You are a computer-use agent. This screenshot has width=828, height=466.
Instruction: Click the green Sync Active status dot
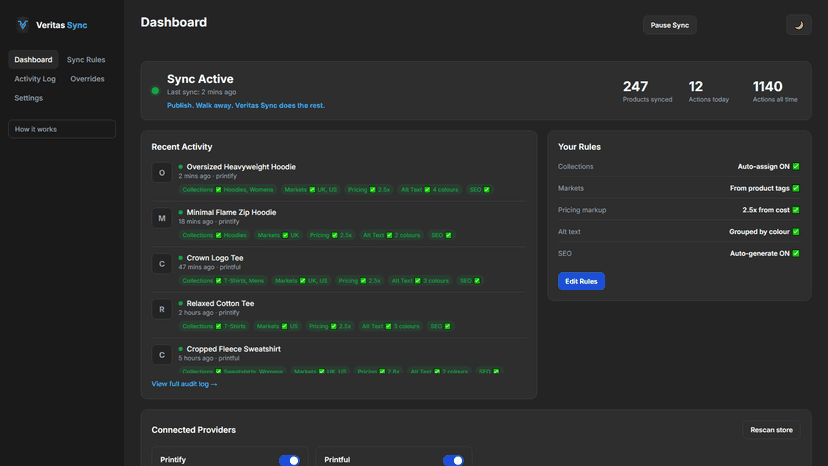155,91
